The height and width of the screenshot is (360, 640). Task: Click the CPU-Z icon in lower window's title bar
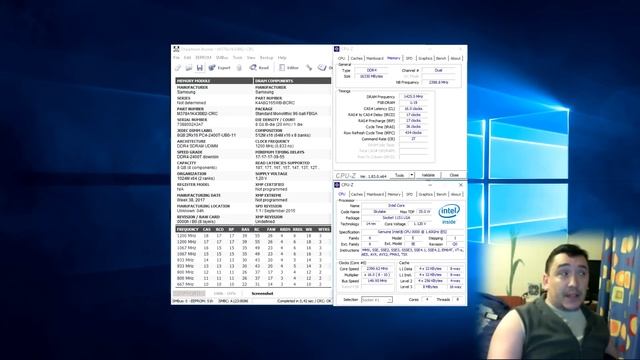pyautogui.click(x=337, y=185)
